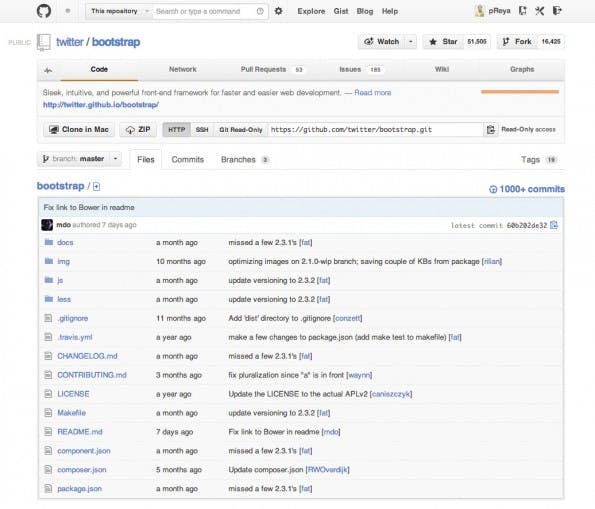Click the Search or type a command field
This screenshot has height=509, width=595.
205,11
